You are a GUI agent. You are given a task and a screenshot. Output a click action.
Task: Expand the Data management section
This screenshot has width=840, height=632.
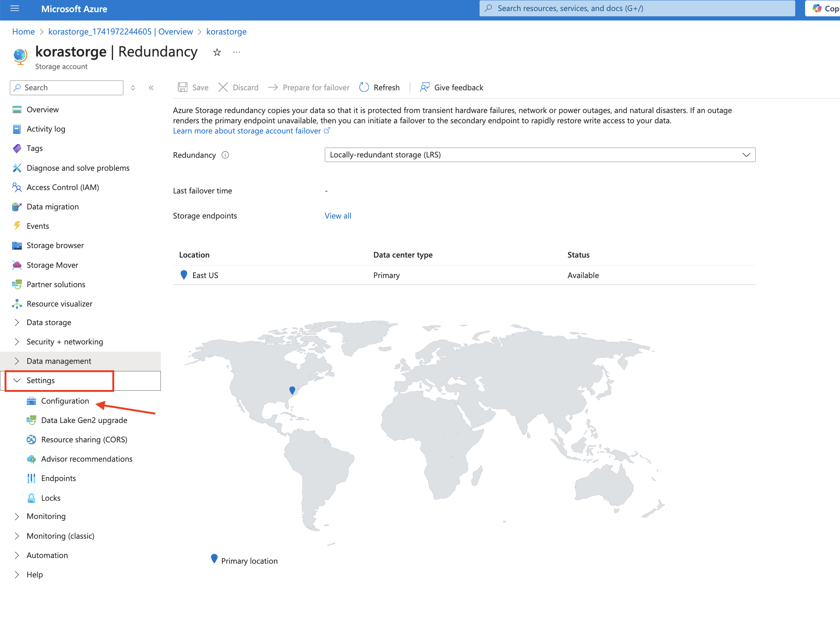point(80,361)
